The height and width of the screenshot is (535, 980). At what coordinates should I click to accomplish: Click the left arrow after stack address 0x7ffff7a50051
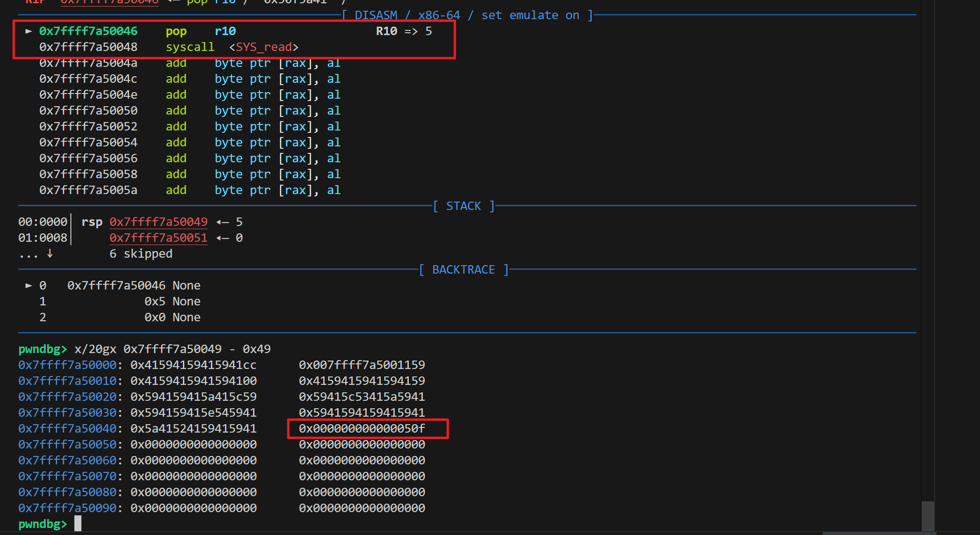click(x=223, y=238)
